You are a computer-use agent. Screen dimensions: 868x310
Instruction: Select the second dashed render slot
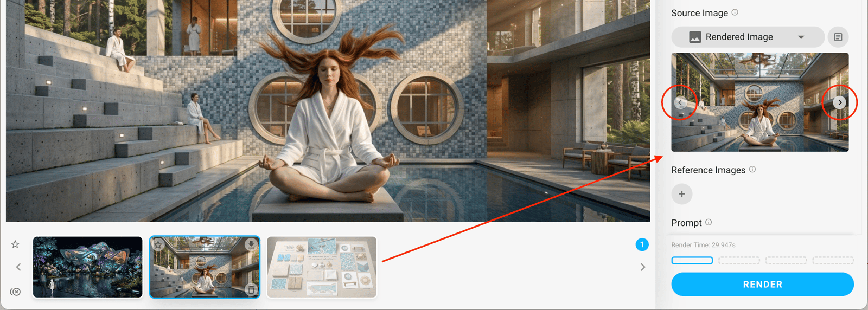739,261
